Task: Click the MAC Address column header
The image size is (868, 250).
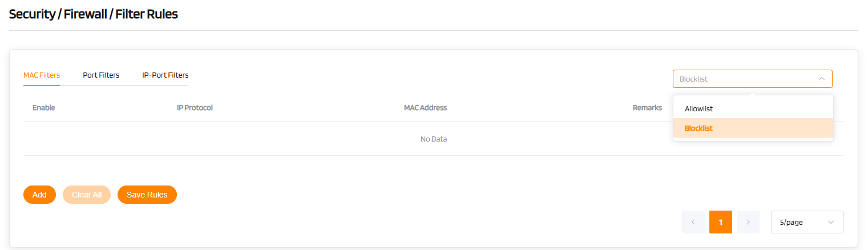Action: click(425, 108)
